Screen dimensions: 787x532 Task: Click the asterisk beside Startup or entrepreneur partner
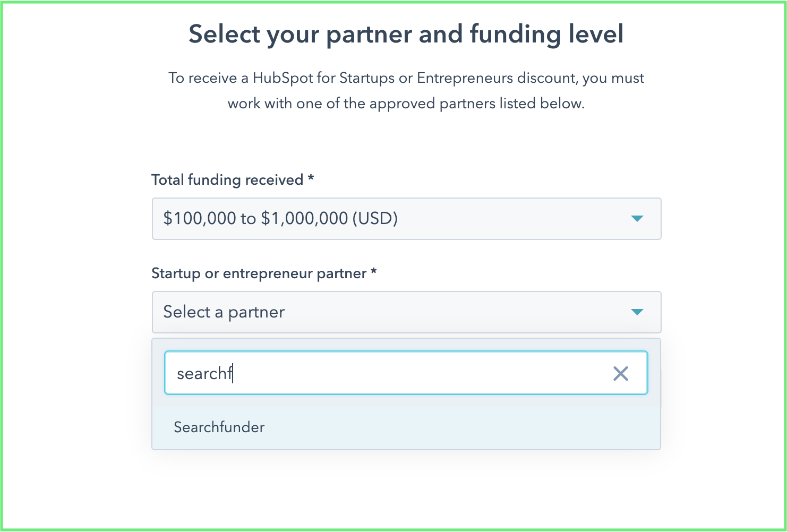[374, 271]
